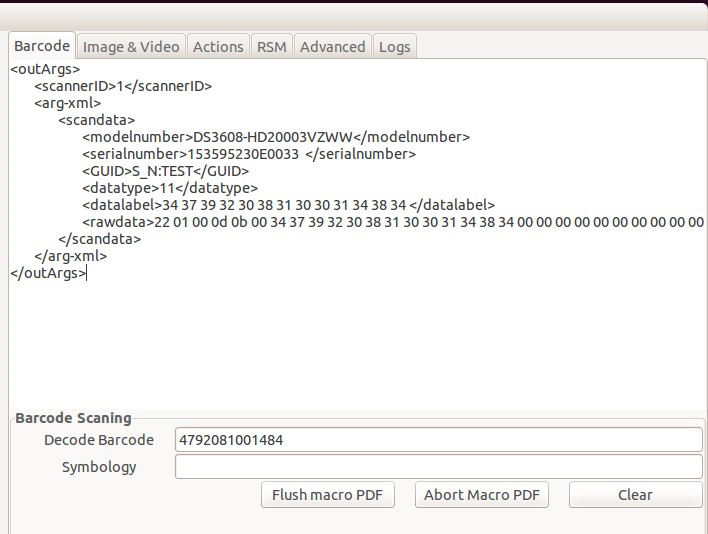Click the opening scandata tag line
Viewport: 708px width, 534px height.
pyautogui.click(x=96, y=120)
